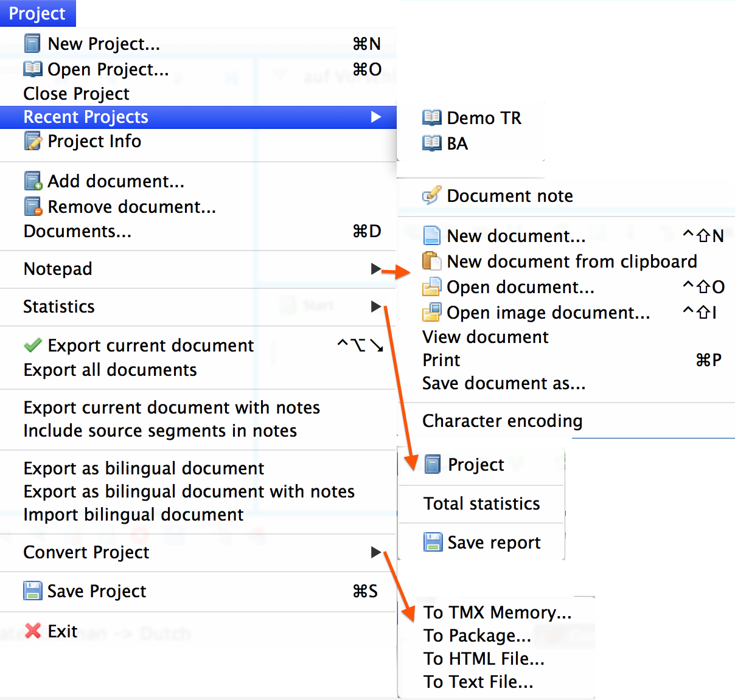Open the Demo TR recent project
This screenshot has height=700, width=735.
click(484, 118)
